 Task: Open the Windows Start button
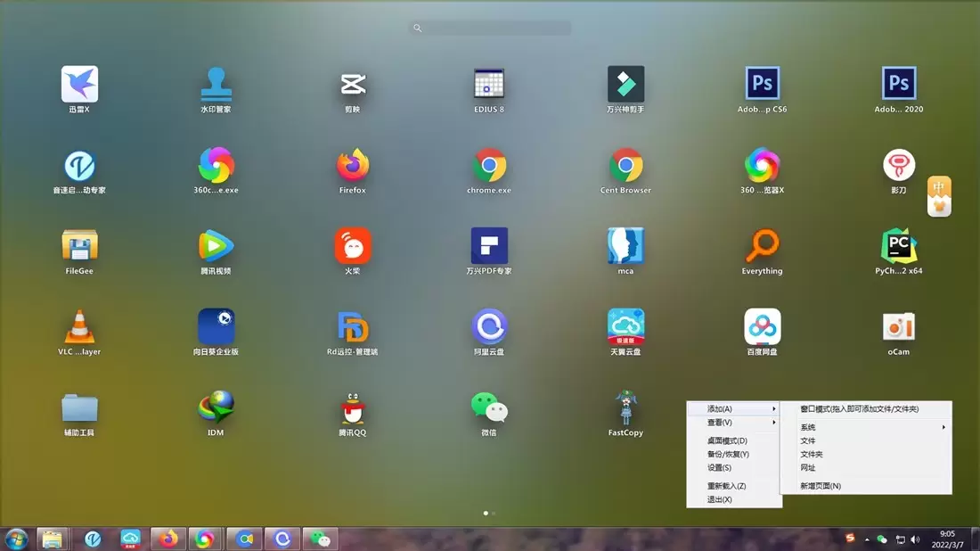[x=16, y=539]
